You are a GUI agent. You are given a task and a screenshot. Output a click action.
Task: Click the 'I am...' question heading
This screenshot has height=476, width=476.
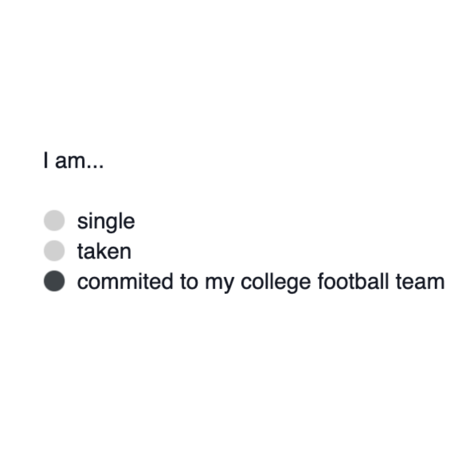point(73,161)
